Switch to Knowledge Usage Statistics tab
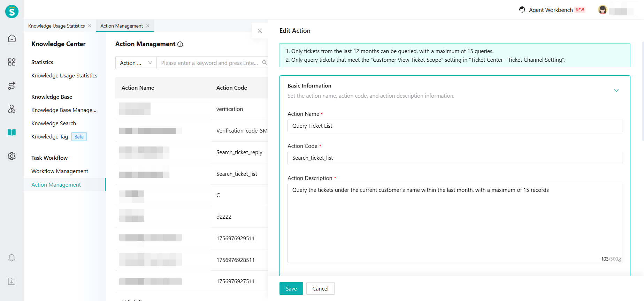This screenshot has height=301, width=644. click(56, 26)
